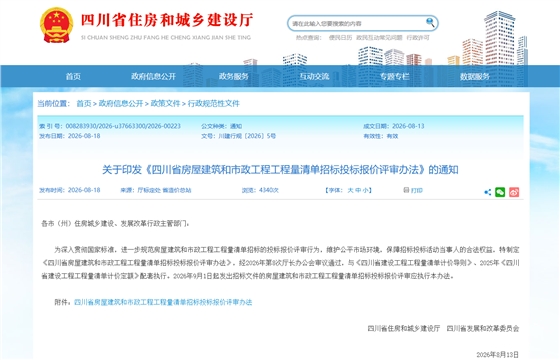Image resolution: width=560 pixels, height=360 pixels.
Task: Click the 热点查询 label
Action: coord(308,38)
